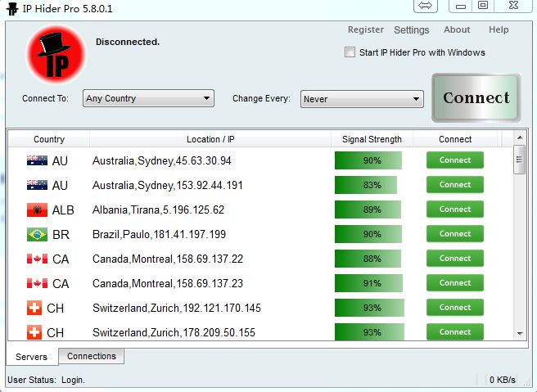Click the Albania flag icon
537x392 pixels.
coord(37,210)
